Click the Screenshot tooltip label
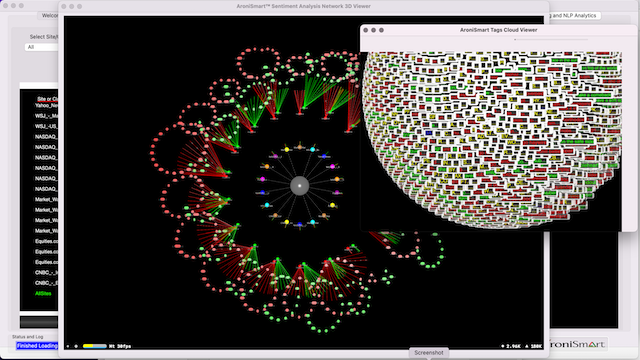 pyautogui.click(x=429, y=353)
